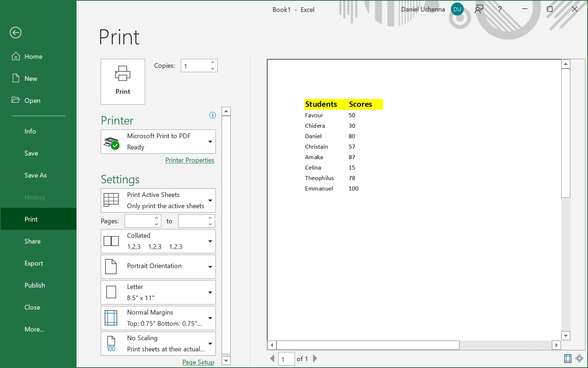588x368 pixels.
Task: Click the DU account avatar
Action: 457,9
